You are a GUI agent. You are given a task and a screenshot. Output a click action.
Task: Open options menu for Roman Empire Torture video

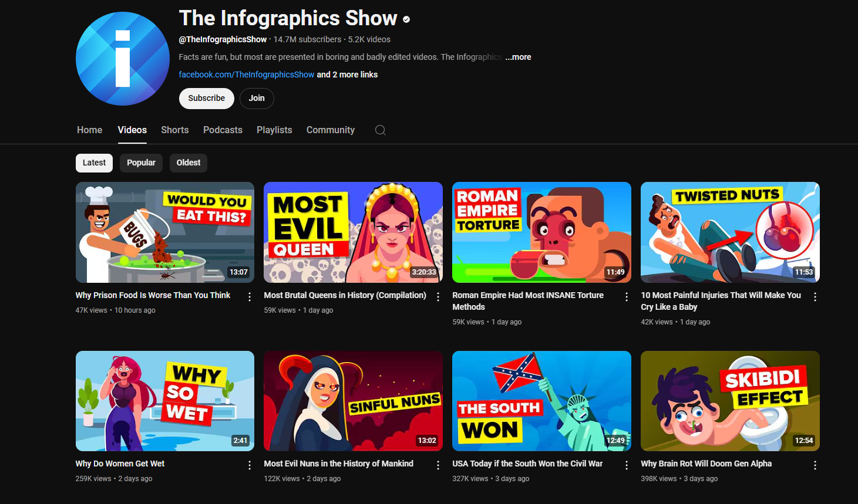pos(627,297)
